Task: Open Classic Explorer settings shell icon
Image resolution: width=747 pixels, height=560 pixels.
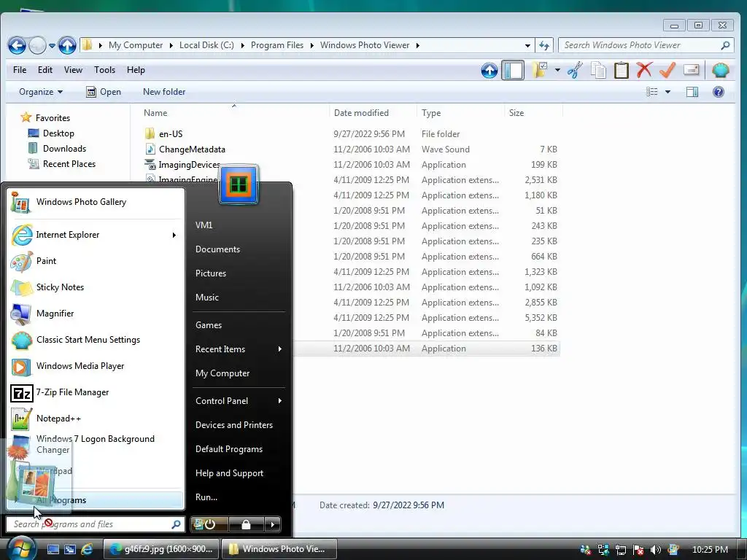Action: click(x=720, y=70)
